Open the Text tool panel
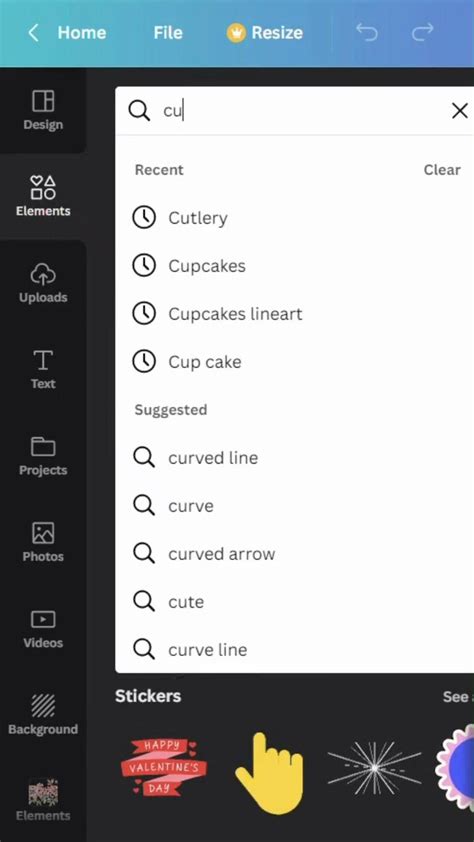 click(x=43, y=369)
